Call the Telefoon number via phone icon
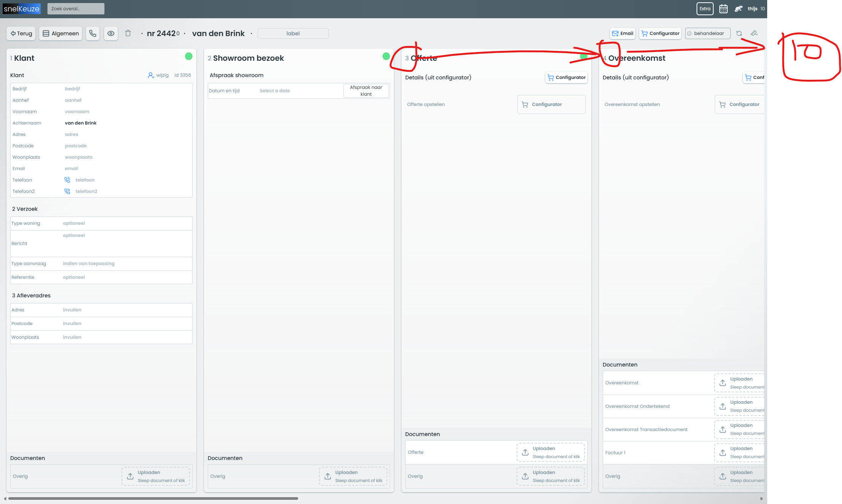 pyautogui.click(x=67, y=180)
